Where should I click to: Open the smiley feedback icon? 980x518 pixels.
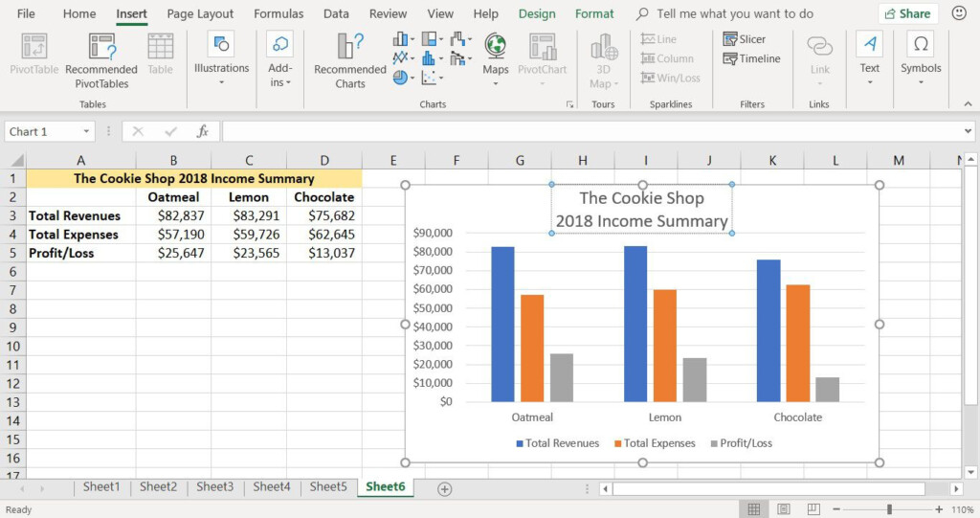click(959, 13)
